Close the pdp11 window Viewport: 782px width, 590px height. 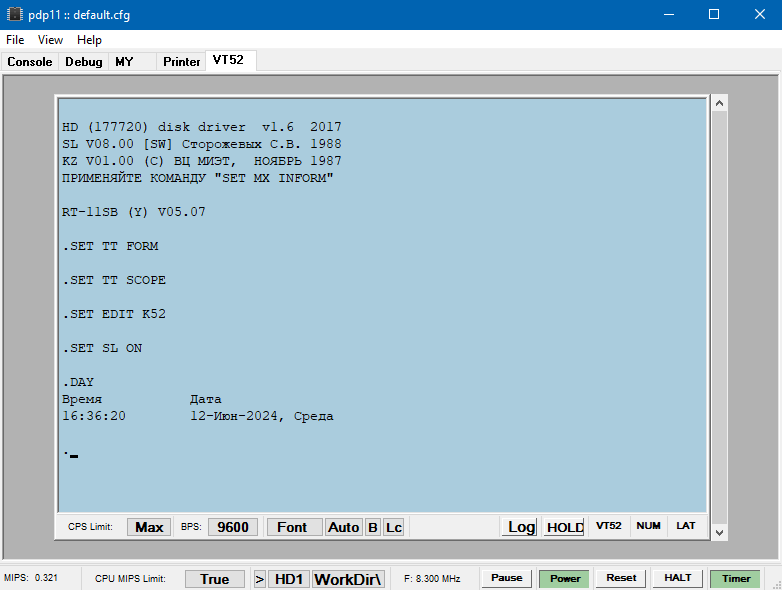tap(759, 14)
